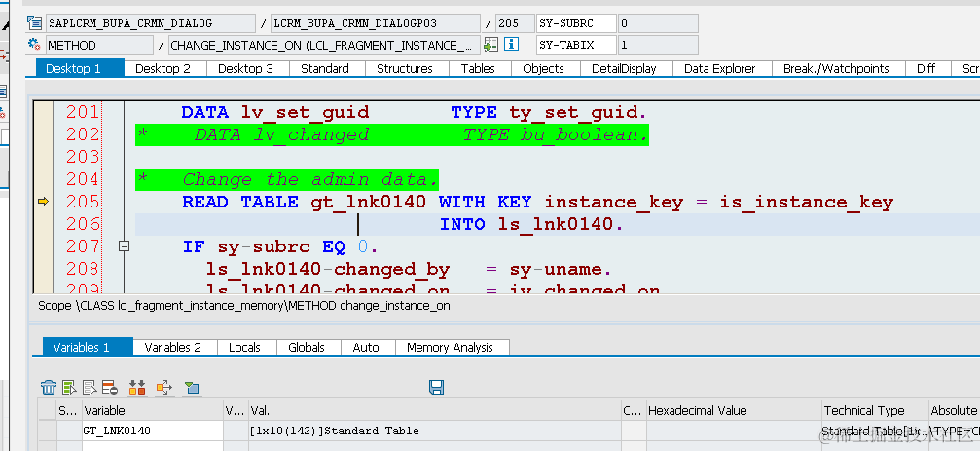Click the Scope path text below the editor
This screenshot has height=451, width=980.
(244, 306)
